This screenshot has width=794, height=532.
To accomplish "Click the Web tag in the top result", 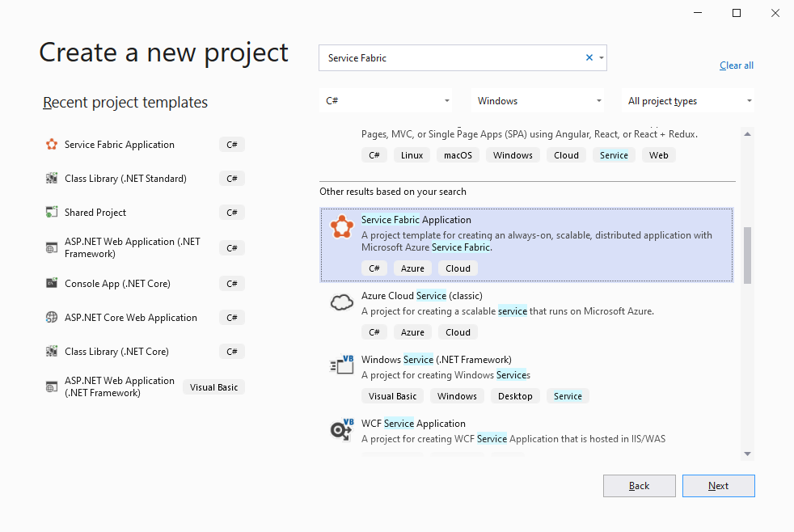I will [x=658, y=155].
